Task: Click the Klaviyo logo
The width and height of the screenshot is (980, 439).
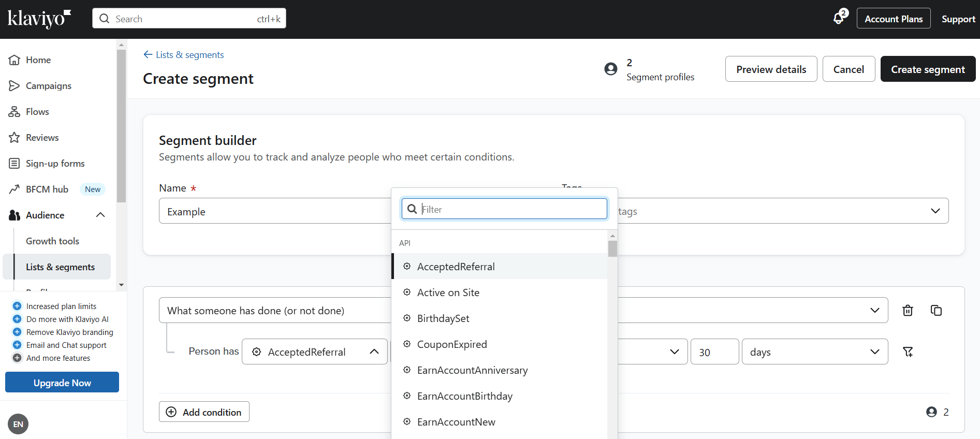Action: pyautogui.click(x=39, y=19)
